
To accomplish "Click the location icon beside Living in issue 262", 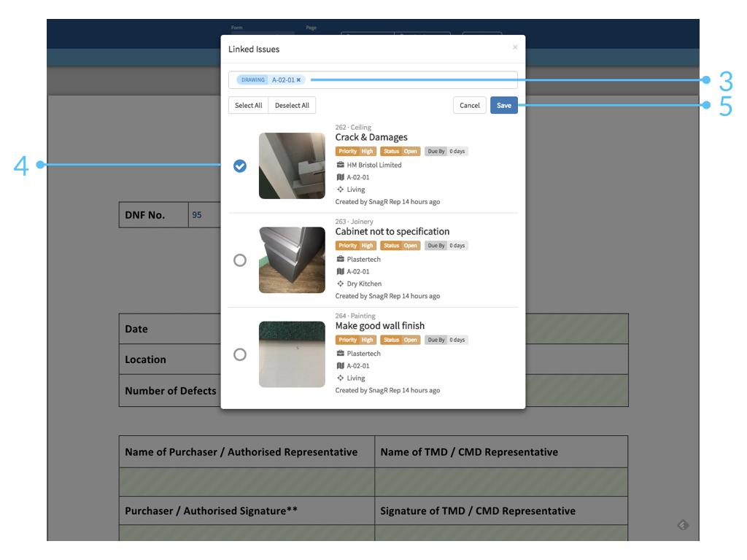I will point(340,189).
